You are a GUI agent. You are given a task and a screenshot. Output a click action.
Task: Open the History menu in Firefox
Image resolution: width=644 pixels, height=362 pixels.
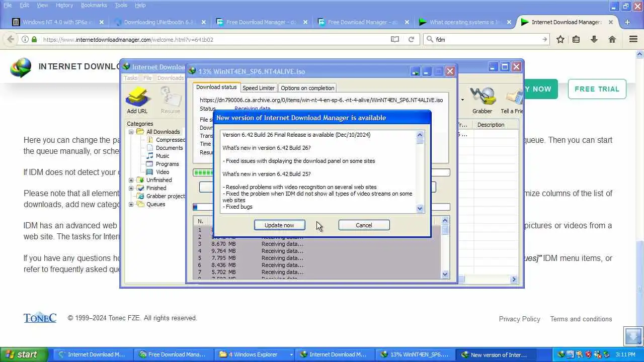click(64, 5)
